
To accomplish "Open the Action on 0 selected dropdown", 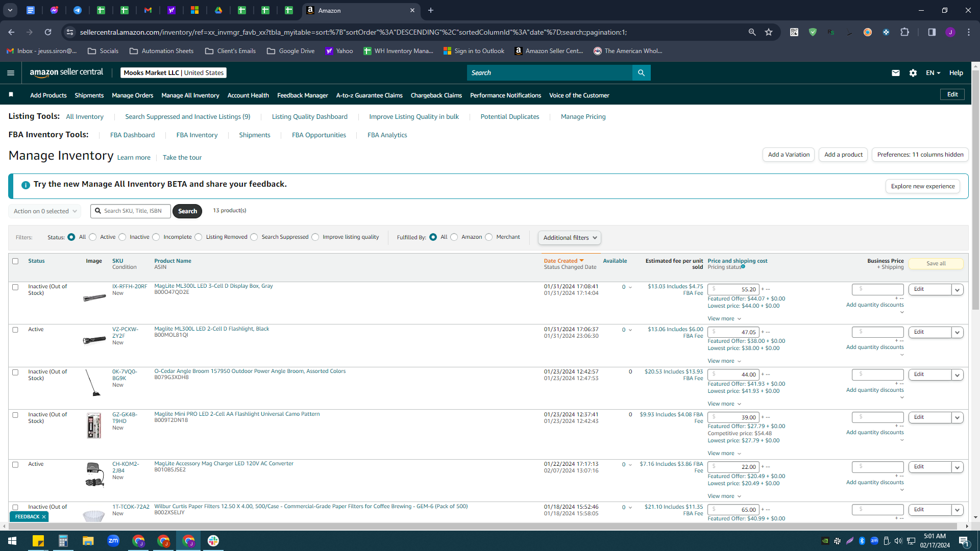I will pyautogui.click(x=45, y=211).
